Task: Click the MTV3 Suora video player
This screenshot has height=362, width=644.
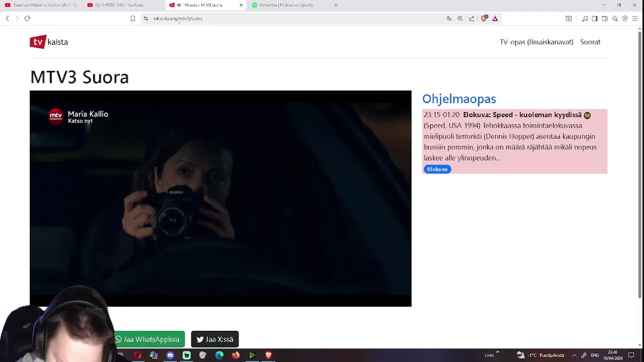Action: (220, 199)
